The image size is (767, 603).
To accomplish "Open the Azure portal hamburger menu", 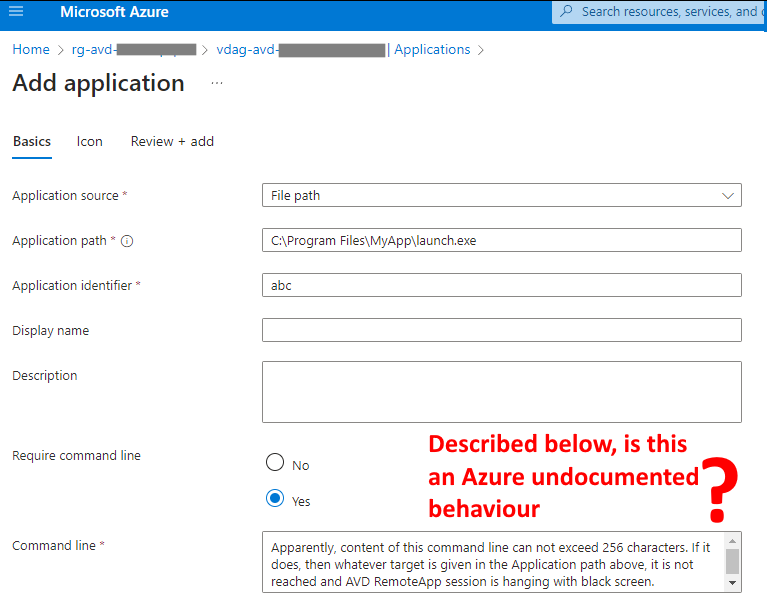I will pyautogui.click(x=16, y=11).
